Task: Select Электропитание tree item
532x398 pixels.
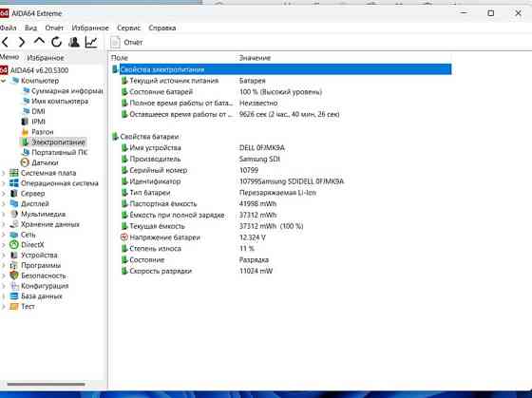Action: (58, 142)
